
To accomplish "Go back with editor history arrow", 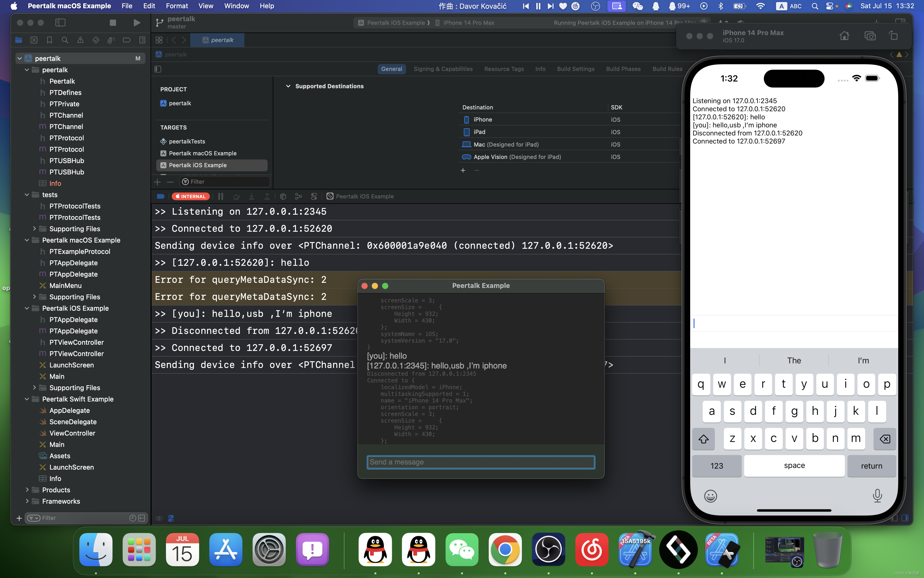I will click(174, 40).
